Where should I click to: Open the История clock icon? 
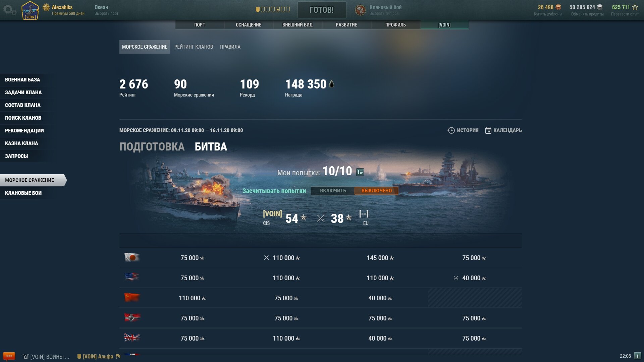pos(451,130)
